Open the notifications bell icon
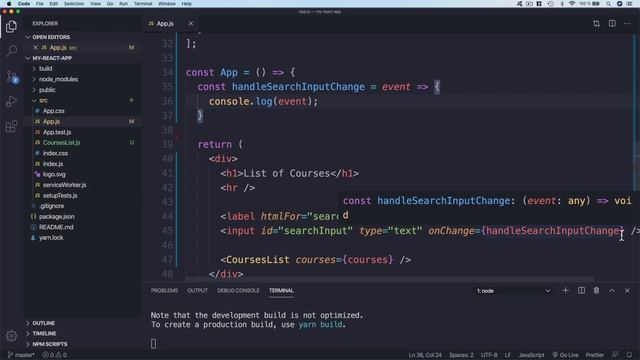This screenshot has width=640, height=360. click(629, 355)
